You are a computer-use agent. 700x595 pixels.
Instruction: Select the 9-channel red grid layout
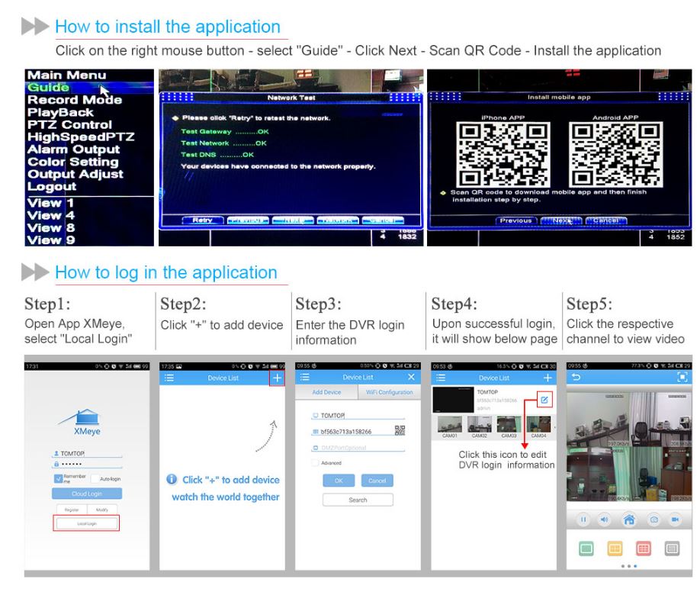pyautogui.click(x=644, y=548)
